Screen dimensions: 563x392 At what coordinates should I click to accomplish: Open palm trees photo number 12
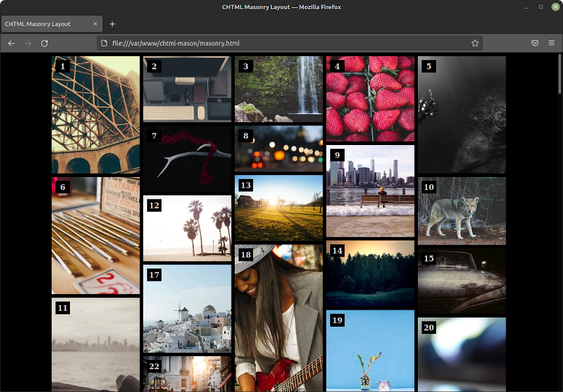(x=187, y=228)
